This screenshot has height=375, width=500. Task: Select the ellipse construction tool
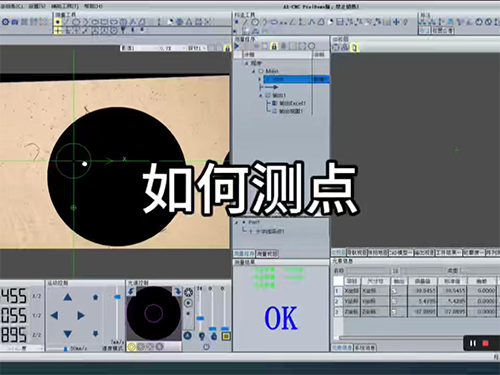click(x=274, y=22)
